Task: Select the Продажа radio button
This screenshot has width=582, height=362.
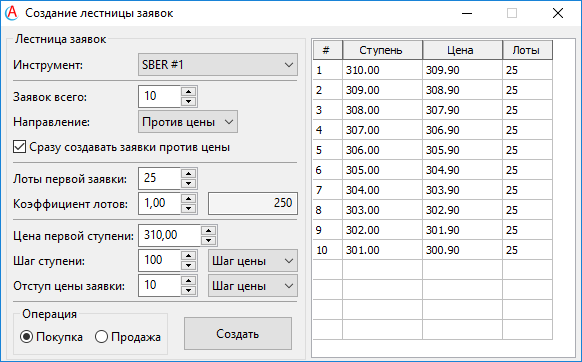Action: 101,337
